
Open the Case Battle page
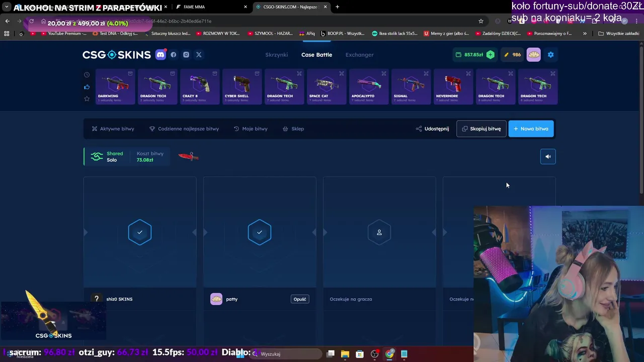click(x=316, y=55)
